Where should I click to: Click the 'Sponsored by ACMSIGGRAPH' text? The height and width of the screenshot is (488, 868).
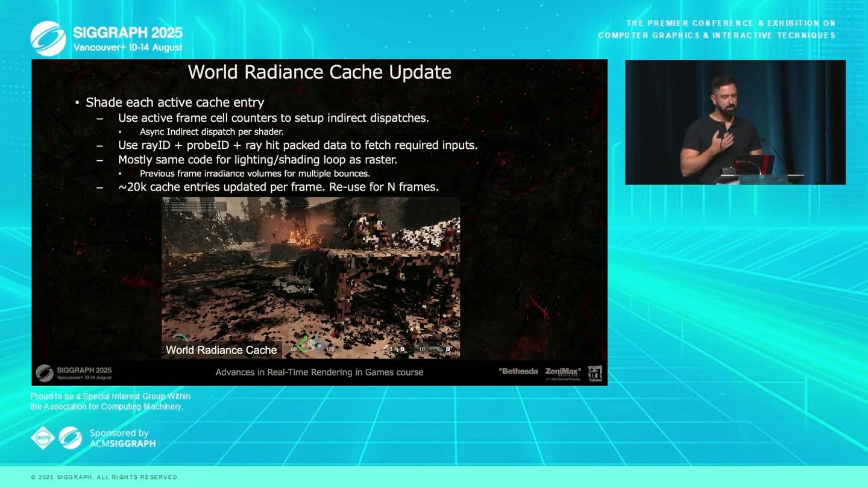[x=122, y=438]
